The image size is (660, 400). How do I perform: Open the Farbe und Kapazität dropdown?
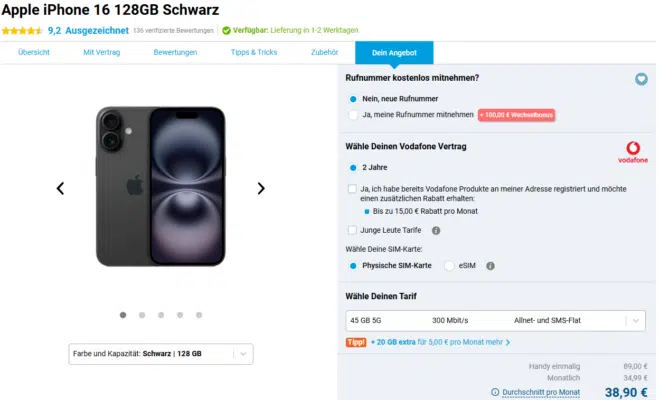pyautogui.click(x=160, y=353)
